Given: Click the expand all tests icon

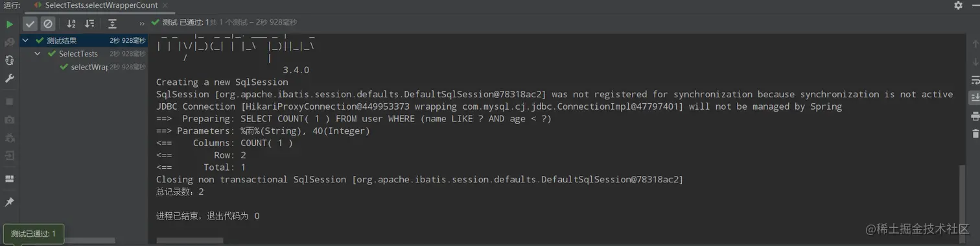Looking at the screenshot, I should [x=112, y=24].
